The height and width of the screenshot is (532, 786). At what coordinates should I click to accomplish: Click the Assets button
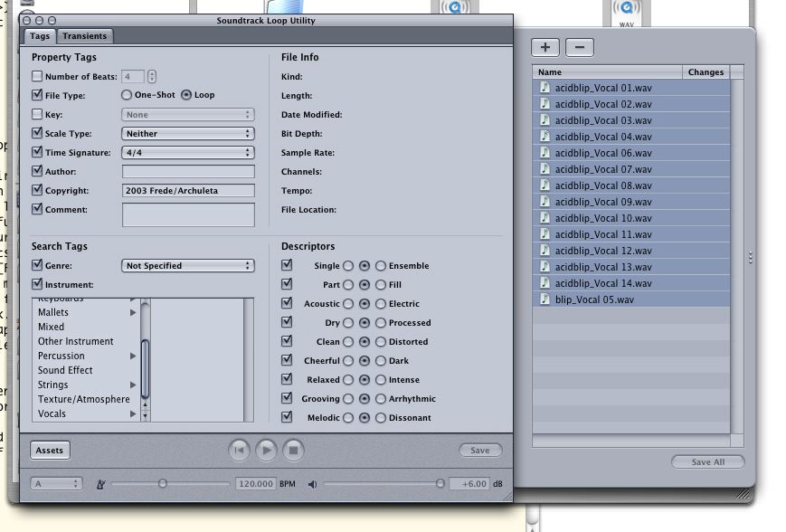coord(50,451)
